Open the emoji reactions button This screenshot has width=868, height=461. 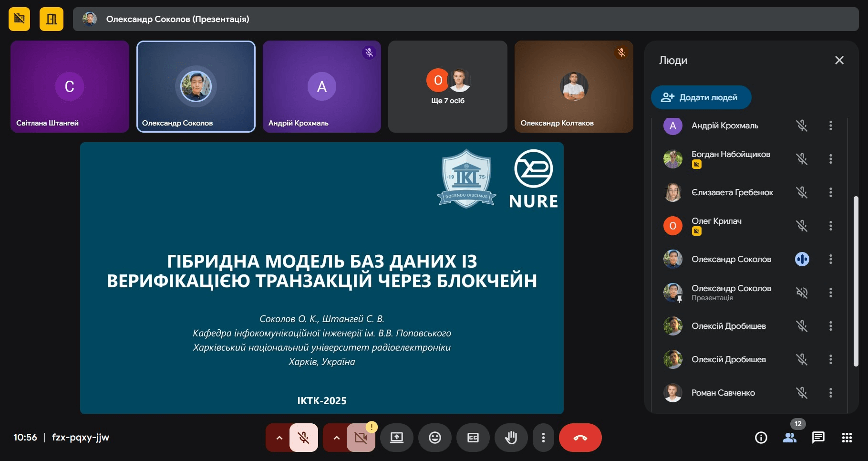pyautogui.click(x=434, y=438)
